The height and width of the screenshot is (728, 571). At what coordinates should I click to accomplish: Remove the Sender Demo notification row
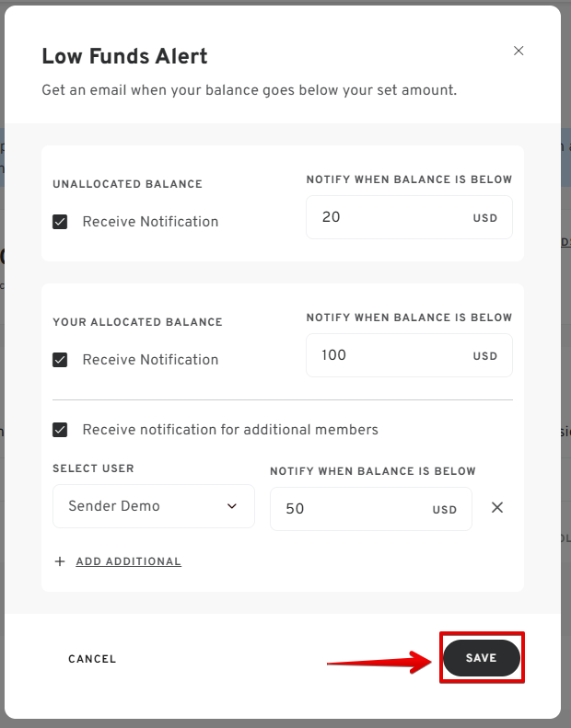pyautogui.click(x=497, y=507)
